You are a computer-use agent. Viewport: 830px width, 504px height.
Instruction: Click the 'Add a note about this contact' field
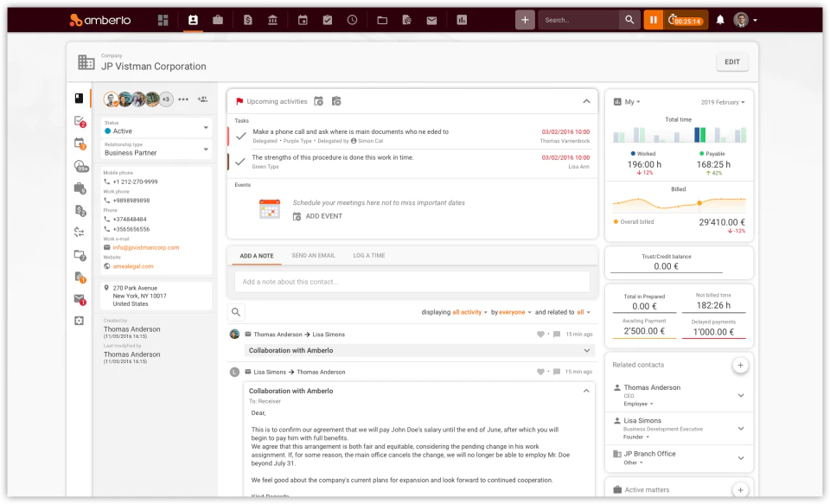coord(412,282)
